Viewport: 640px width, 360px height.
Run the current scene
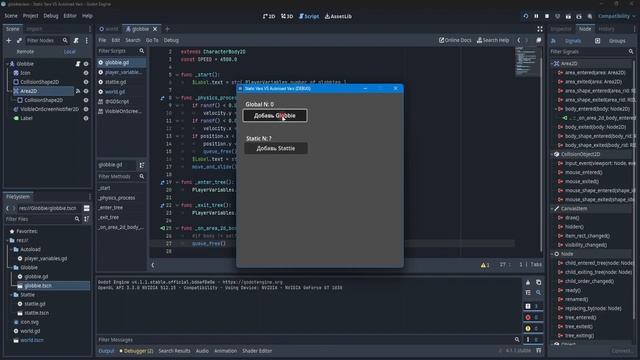pos(568,16)
